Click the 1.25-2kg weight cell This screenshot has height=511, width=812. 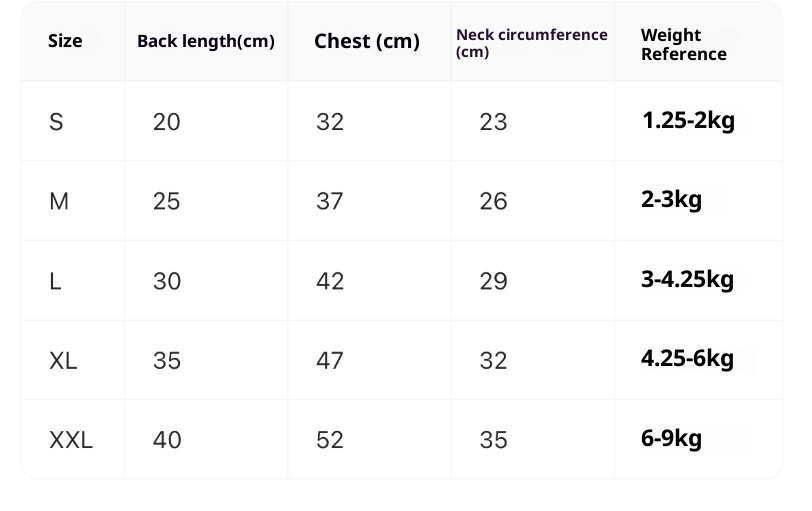(x=688, y=121)
